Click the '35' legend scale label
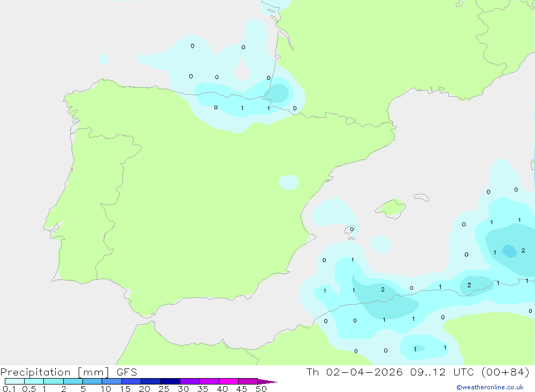535x392 pixels. point(203,389)
